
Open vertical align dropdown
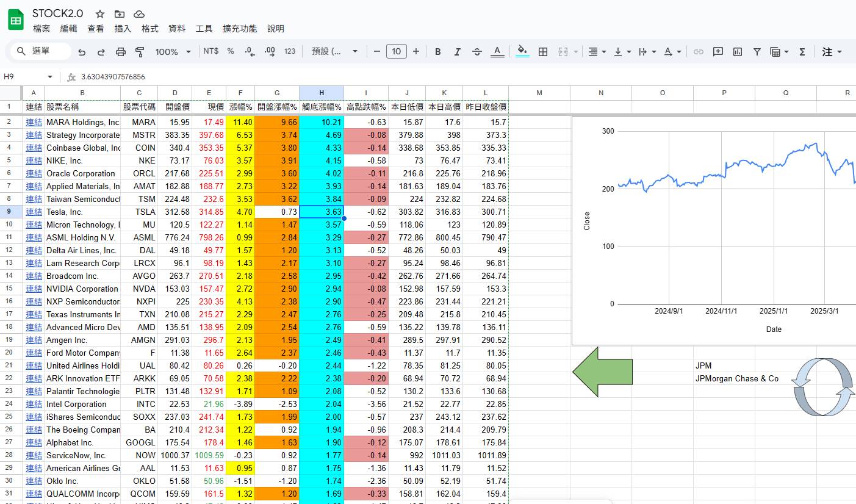[622, 52]
